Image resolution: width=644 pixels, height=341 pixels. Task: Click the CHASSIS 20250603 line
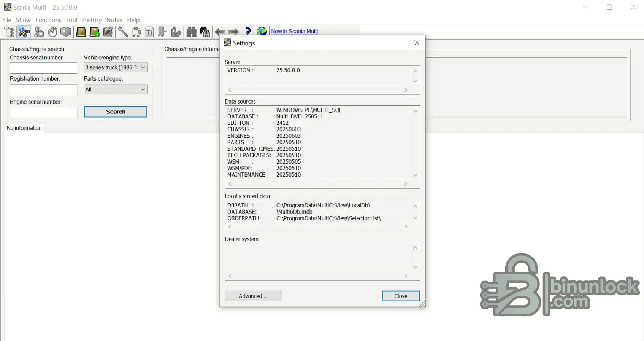click(x=264, y=129)
